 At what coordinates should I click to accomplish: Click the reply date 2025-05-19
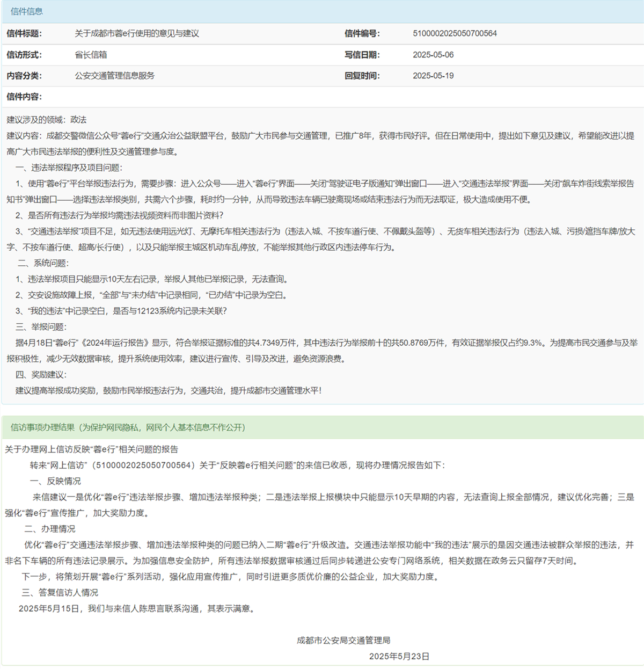(433, 76)
